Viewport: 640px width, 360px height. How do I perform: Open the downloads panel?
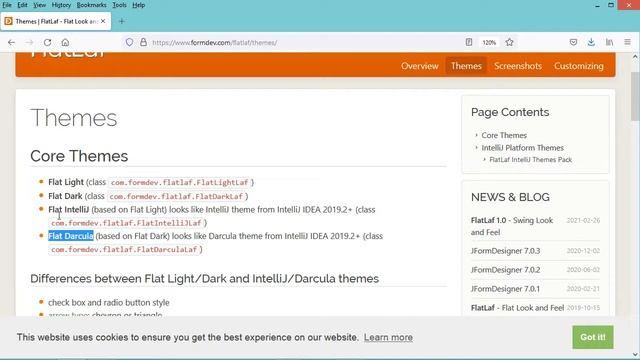tap(591, 42)
